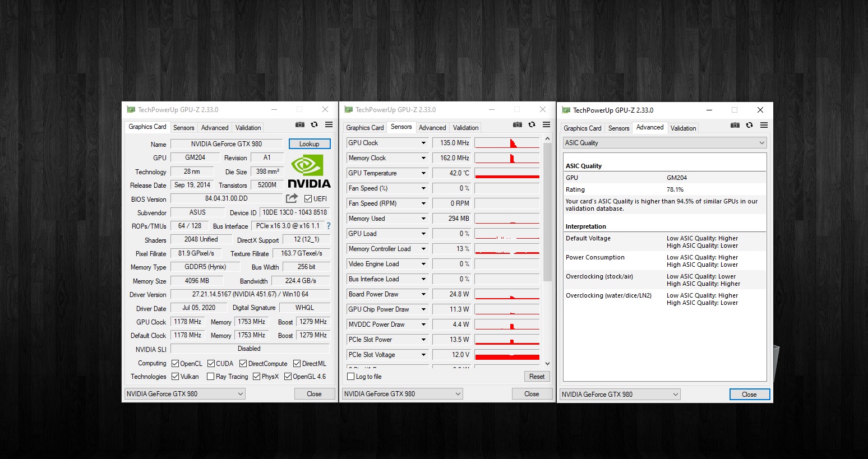The height and width of the screenshot is (459, 868).
Task: Enable Log to file checkbox
Action: (351, 377)
